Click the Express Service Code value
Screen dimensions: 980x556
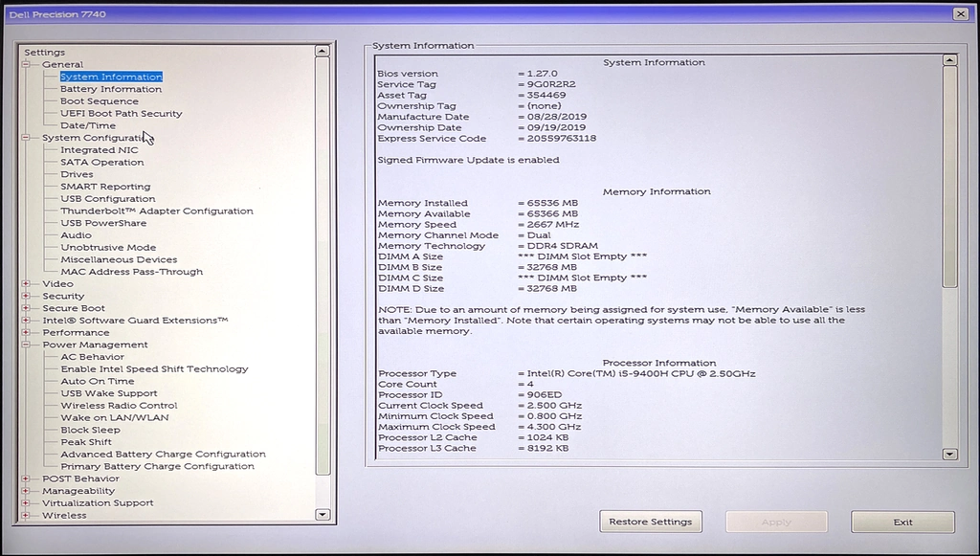[561, 139]
